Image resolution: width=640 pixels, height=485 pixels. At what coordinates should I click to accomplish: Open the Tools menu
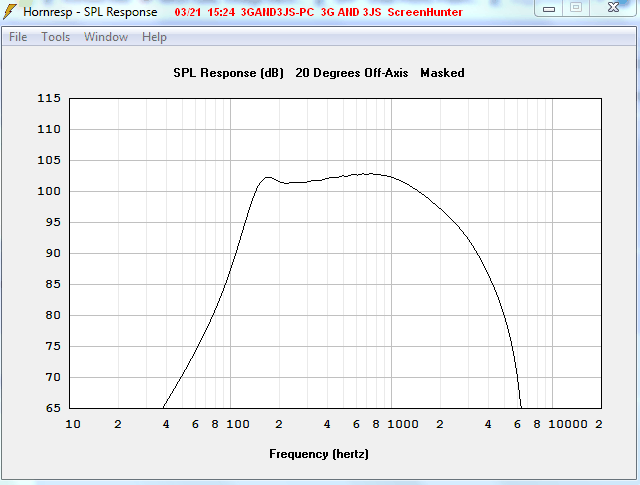(56, 37)
